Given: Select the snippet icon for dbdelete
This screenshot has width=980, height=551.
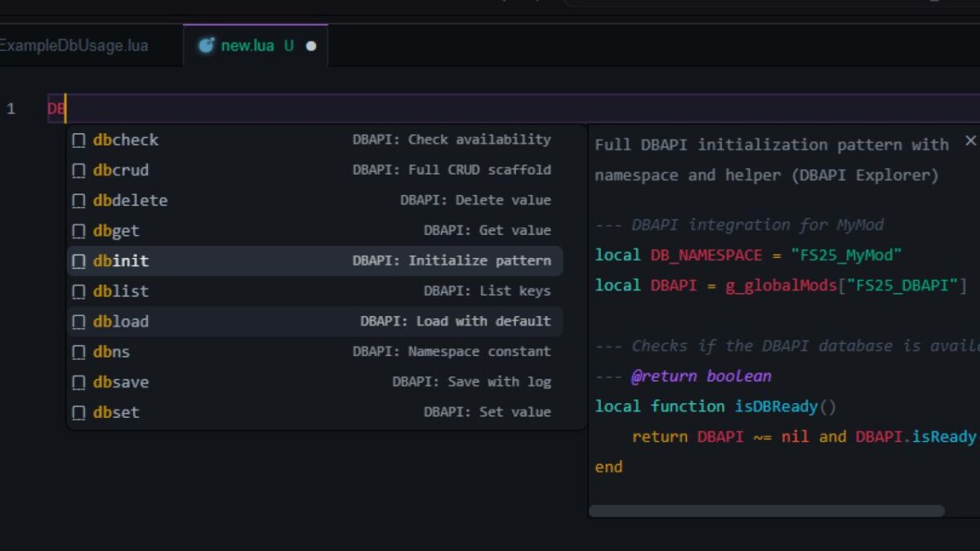Looking at the screenshot, I should click(78, 200).
